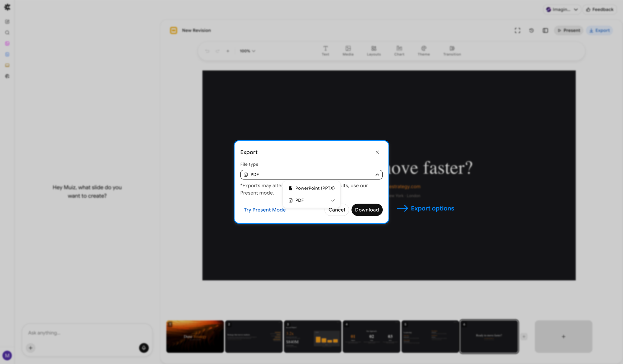Click the Ask anything input field
623x364 pixels.
click(x=87, y=333)
